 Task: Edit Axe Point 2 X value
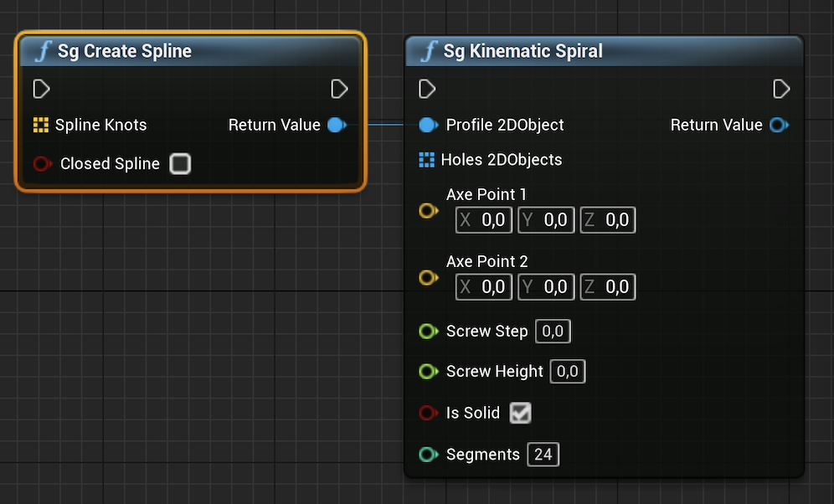click(x=484, y=287)
